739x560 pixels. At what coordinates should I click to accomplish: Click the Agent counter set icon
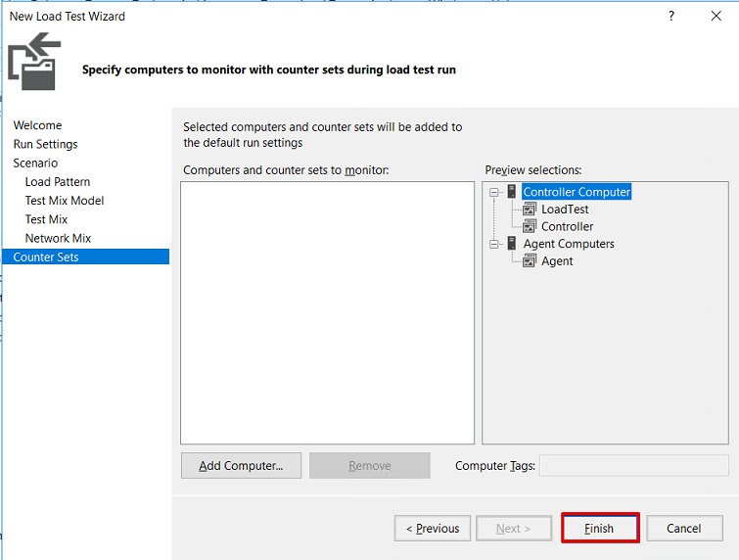(530, 261)
